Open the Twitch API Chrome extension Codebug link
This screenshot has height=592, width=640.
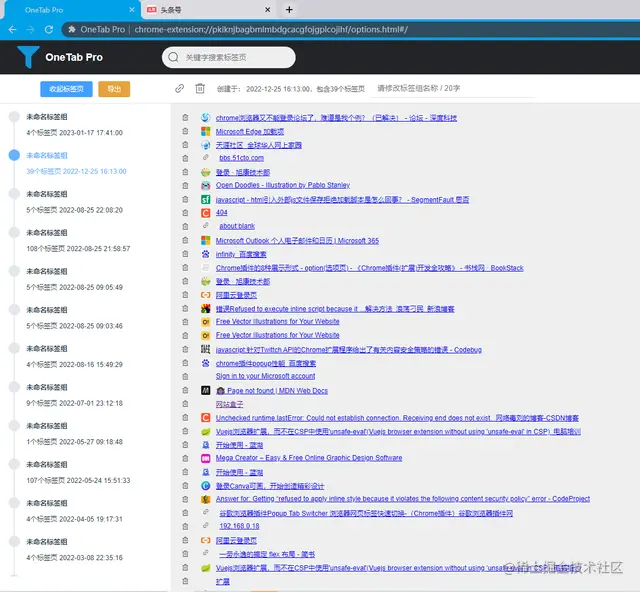(349, 350)
